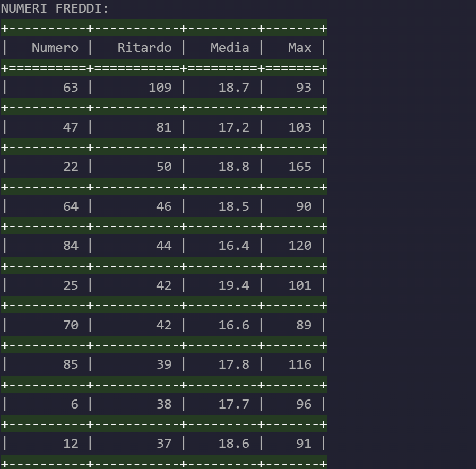Select the "Ritardo" column header
The image size is (476, 469).
(144, 48)
